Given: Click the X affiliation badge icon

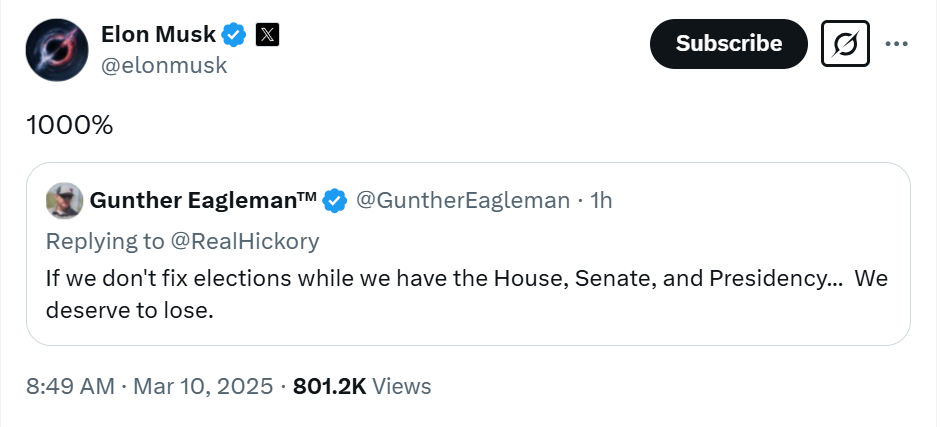Looking at the screenshot, I should (267, 35).
